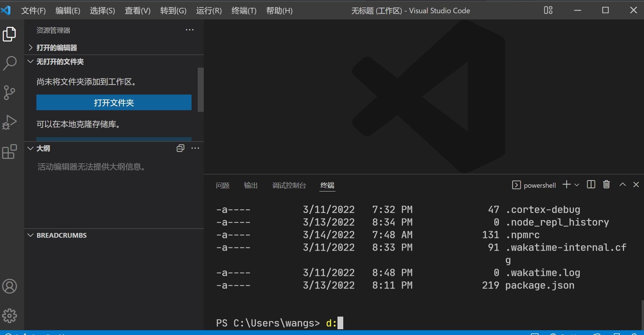Maximize the panel size with up chevron
Screen dimensions: 644x335
click(x=623, y=185)
